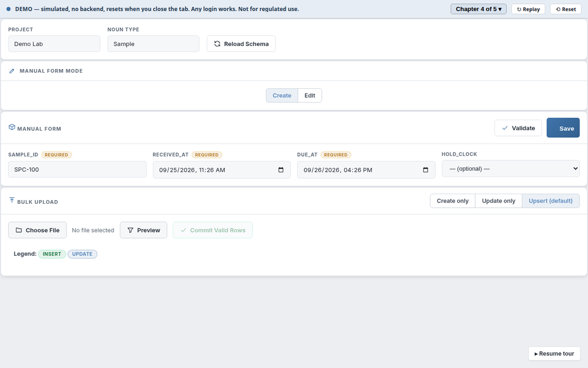This screenshot has height=368, width=588.
Task: Click the NOUN TYPE label
Action: 123,29
